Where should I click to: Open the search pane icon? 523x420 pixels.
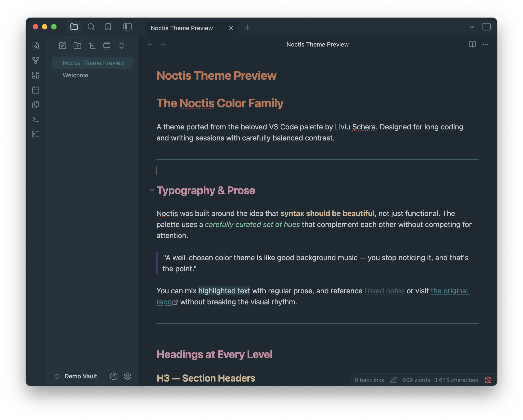click(91, 27)
